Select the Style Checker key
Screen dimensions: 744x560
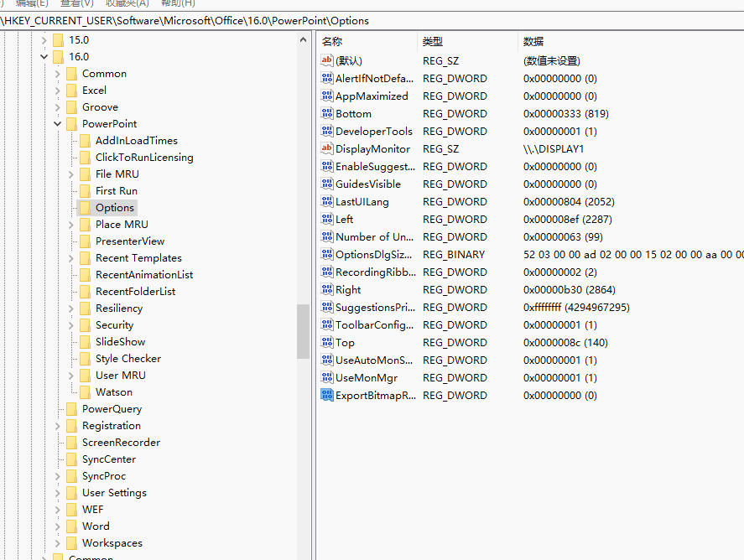pyautogui.click(x=128, y=359)
